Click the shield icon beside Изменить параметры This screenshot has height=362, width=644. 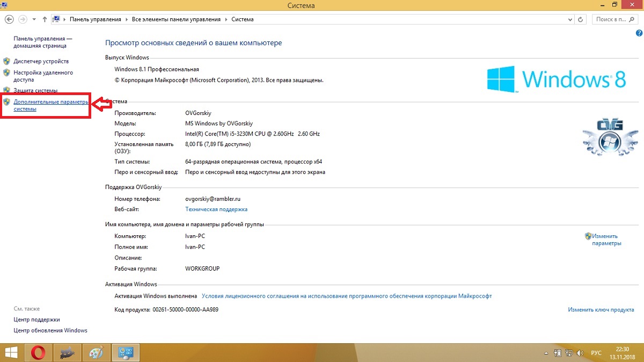tap(588, 236)
